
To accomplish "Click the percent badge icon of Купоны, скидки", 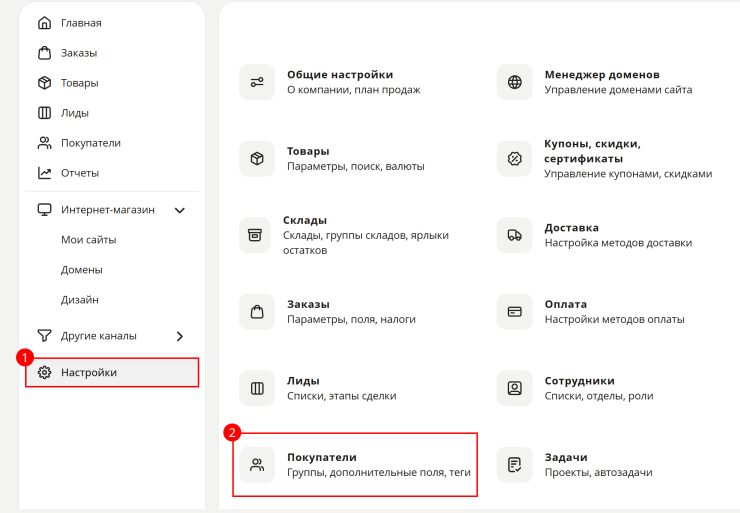I will (x=514, y=159).
